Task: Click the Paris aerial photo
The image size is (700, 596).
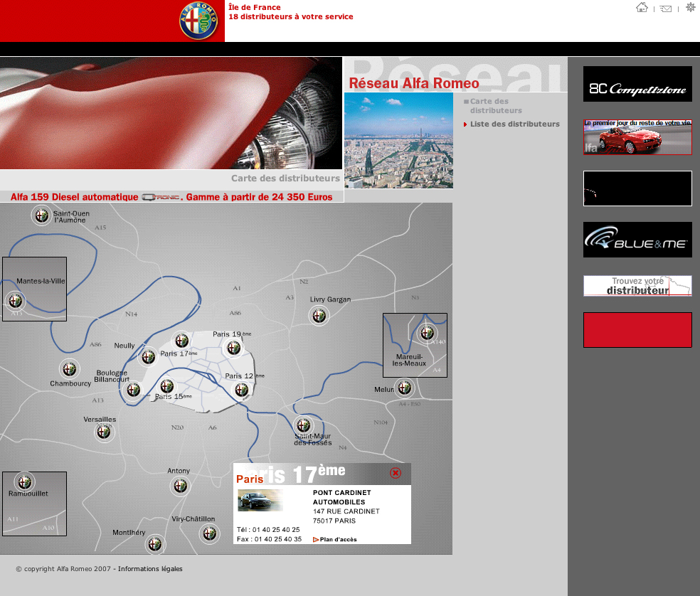Action: (x=398, y=141)
